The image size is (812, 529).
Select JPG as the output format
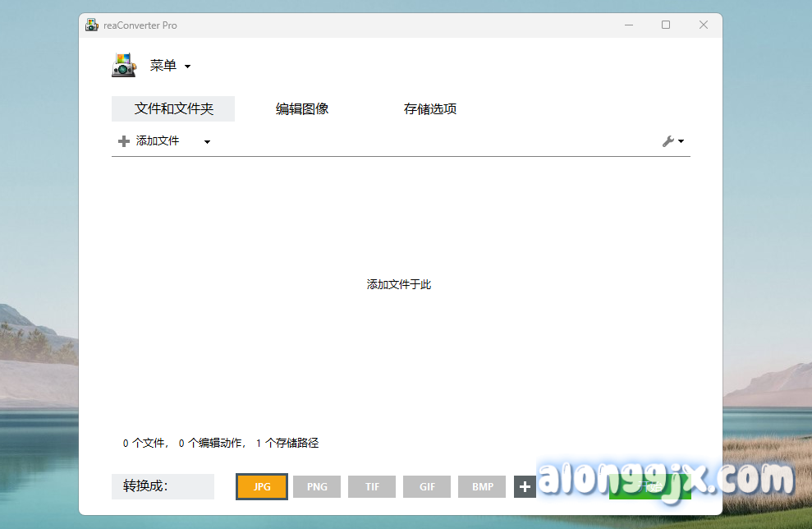pos(262,487)
